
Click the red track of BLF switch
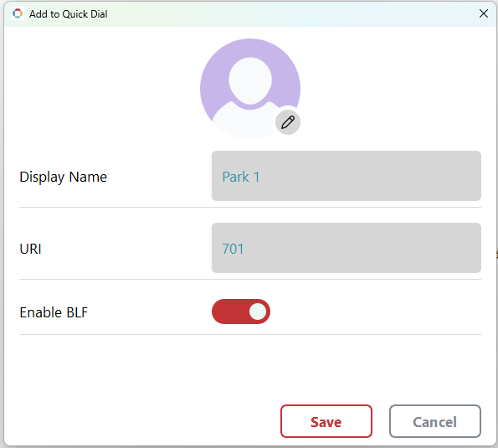coord(228,312)
